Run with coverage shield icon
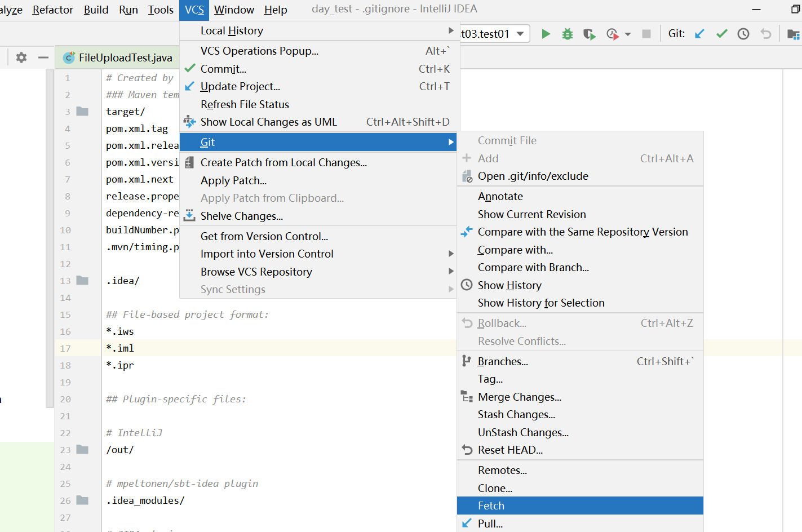Screen dimensions: 802x532 [x=590, y=34]
